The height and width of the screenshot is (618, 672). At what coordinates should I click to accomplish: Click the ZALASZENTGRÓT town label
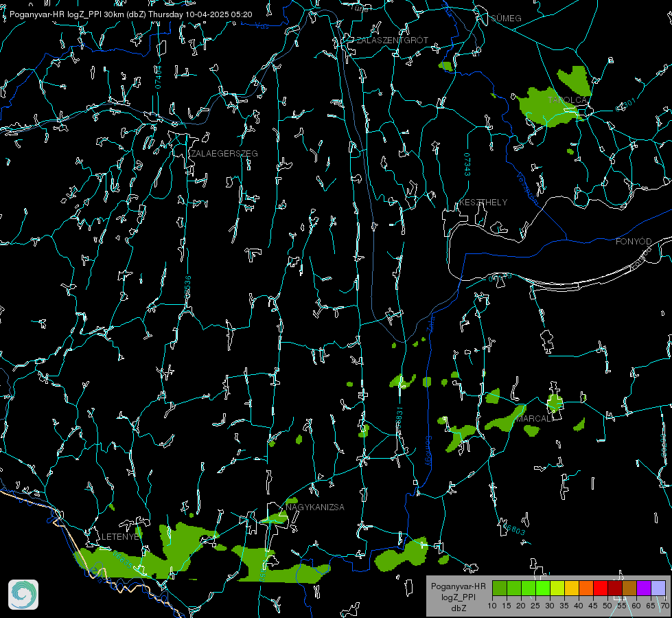point(393,41)
